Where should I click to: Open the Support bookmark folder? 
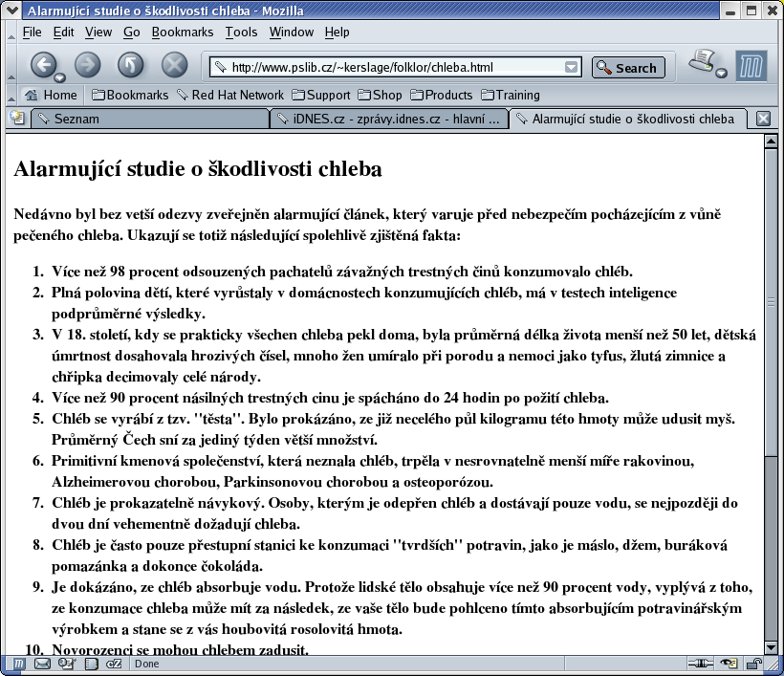(x=321, y=95)
